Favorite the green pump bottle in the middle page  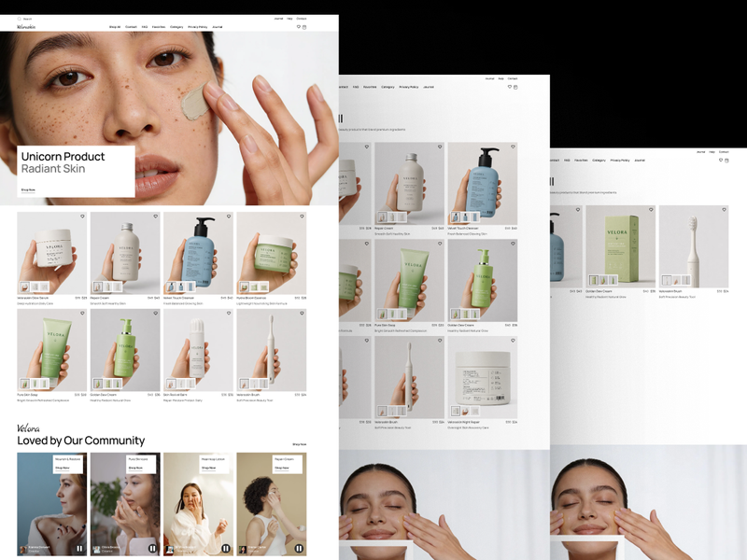pos(513,244)
